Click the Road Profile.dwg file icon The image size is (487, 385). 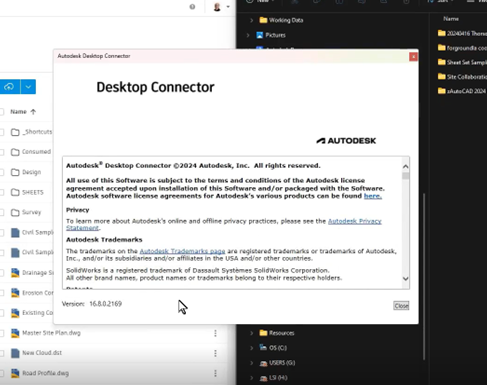coord(15,373)
